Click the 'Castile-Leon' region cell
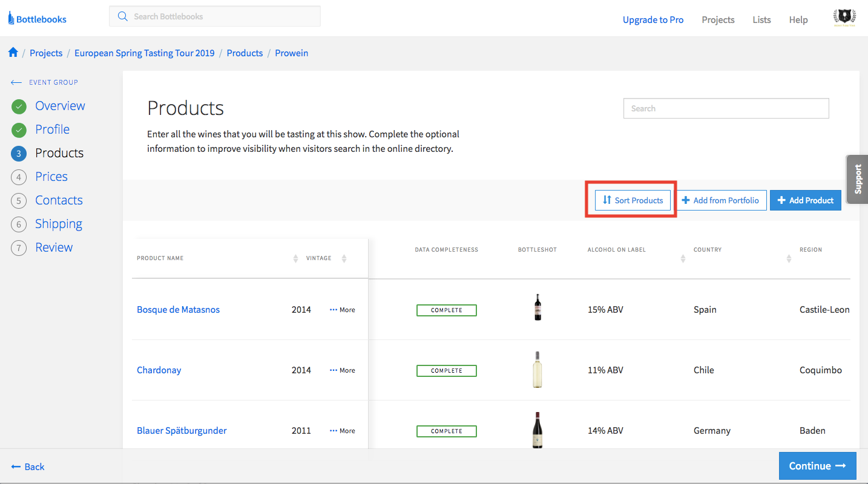868x484 pixels. (x=824, y=310)
